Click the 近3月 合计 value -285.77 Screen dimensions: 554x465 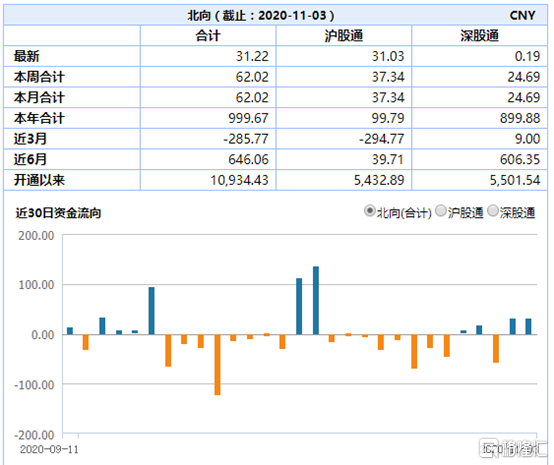click(x=246, y=139)
